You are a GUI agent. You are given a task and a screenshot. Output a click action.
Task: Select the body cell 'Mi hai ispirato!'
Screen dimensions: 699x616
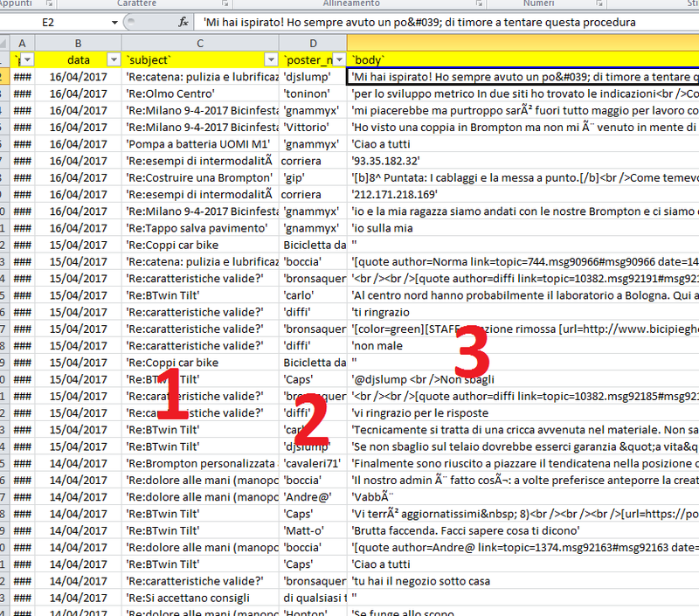(523, 77)
